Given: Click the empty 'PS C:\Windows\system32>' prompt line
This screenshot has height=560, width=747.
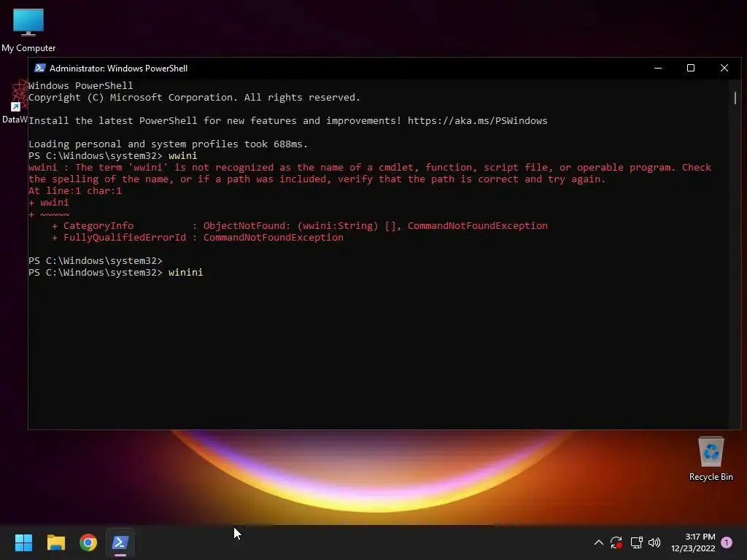Looking at the screenshot, I should (96, 261).
